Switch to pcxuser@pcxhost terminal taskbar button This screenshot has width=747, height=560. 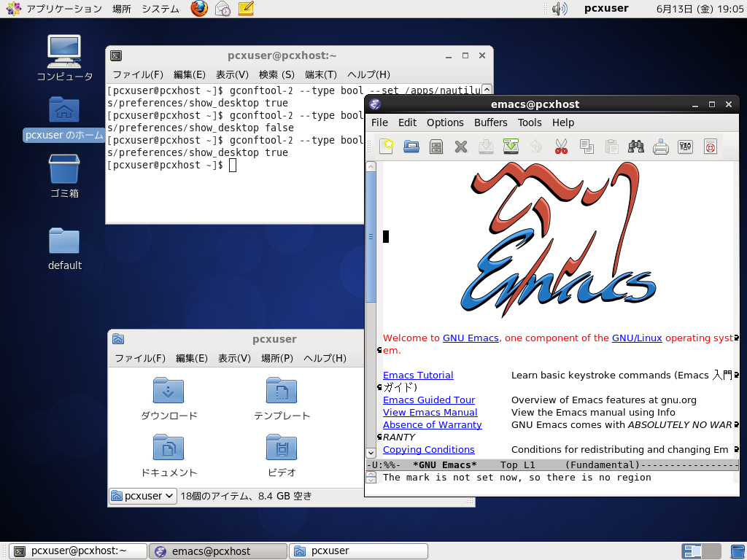78,551
